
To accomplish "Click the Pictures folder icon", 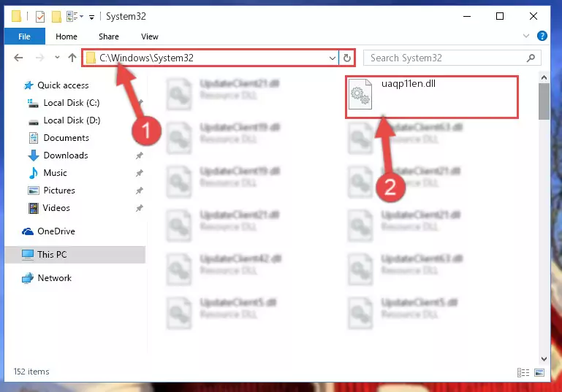I will (34, 191).
